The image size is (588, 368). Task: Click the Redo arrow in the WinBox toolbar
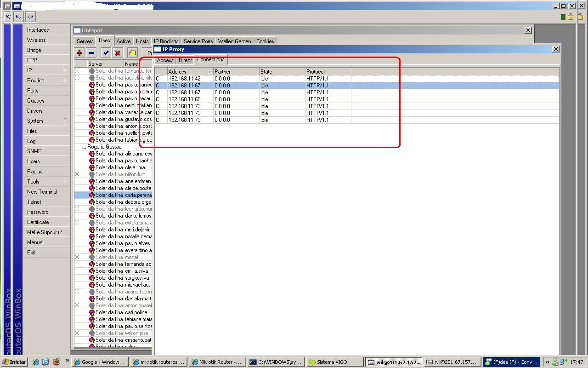[30, 17]
